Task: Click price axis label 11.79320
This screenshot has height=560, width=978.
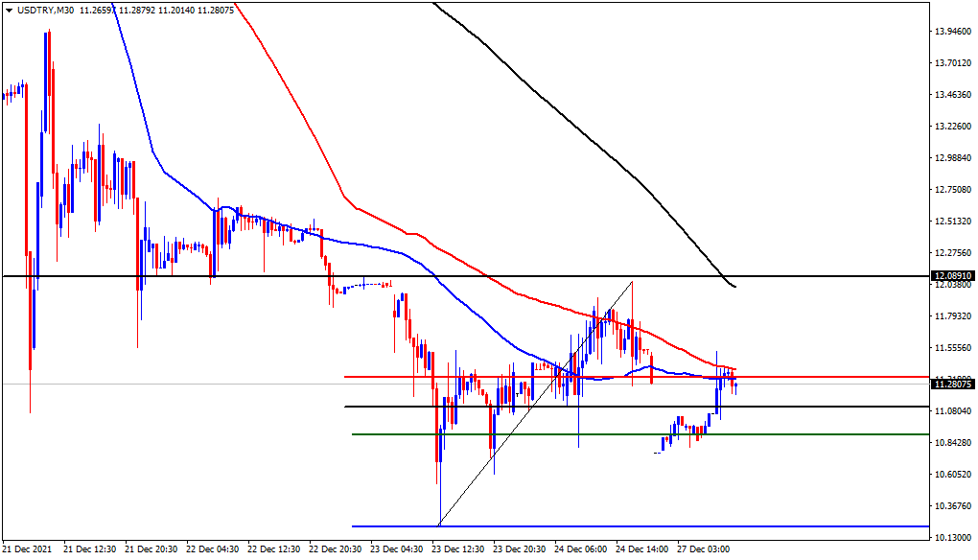Action: [x=953, y=316]
